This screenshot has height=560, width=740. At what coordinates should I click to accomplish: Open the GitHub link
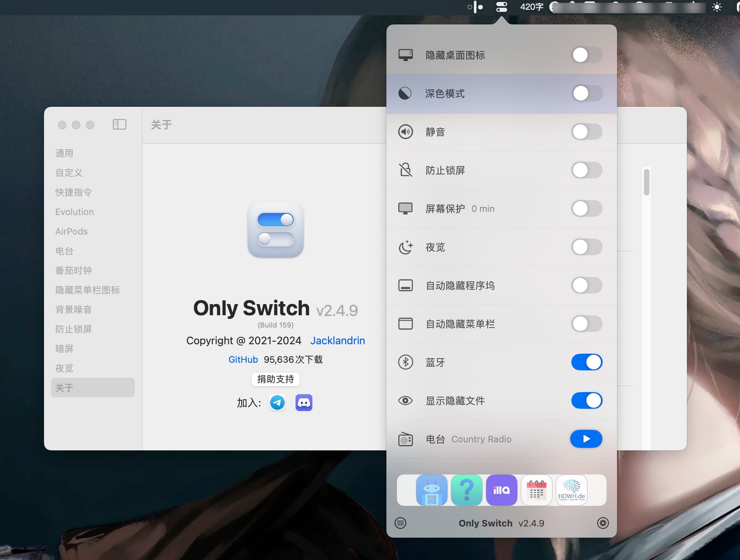243,360
